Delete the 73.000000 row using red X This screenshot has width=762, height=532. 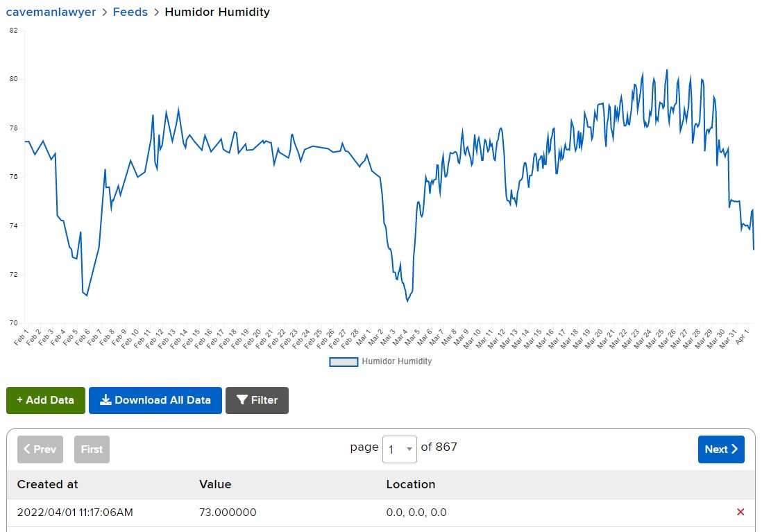[x=740, y=513]
